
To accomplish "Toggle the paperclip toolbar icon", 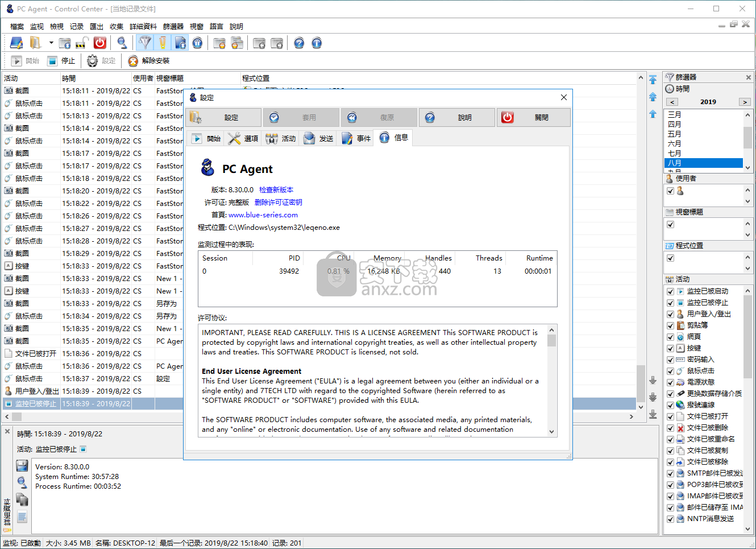I will pyautogui.click(x=163, y=43).
